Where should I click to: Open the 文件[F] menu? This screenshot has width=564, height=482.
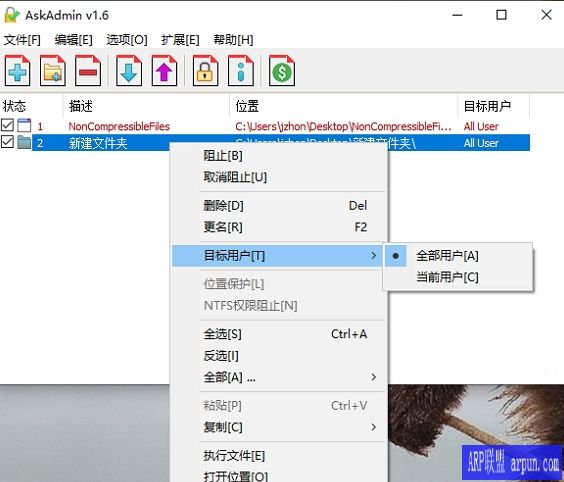pyautogui.click(x=22, y=40)
